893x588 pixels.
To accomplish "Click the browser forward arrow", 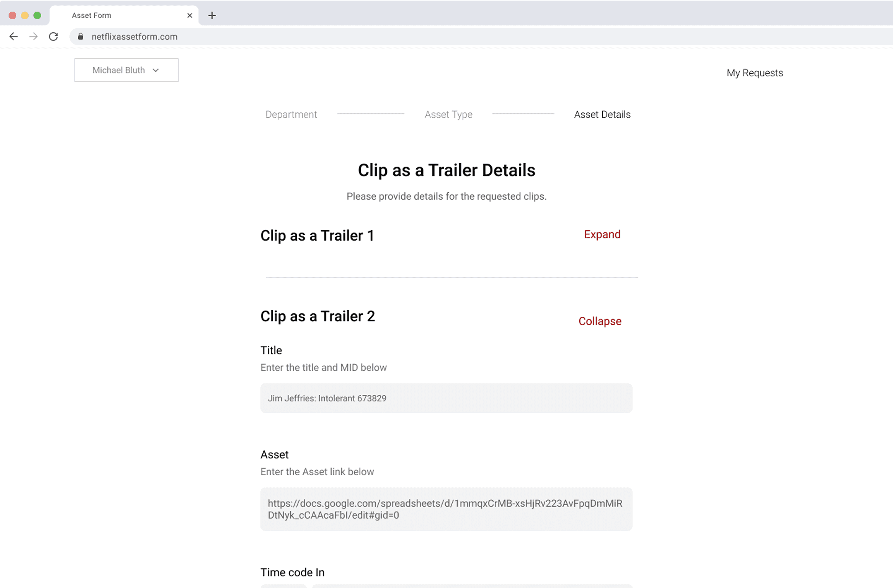I will click(33, 36).
